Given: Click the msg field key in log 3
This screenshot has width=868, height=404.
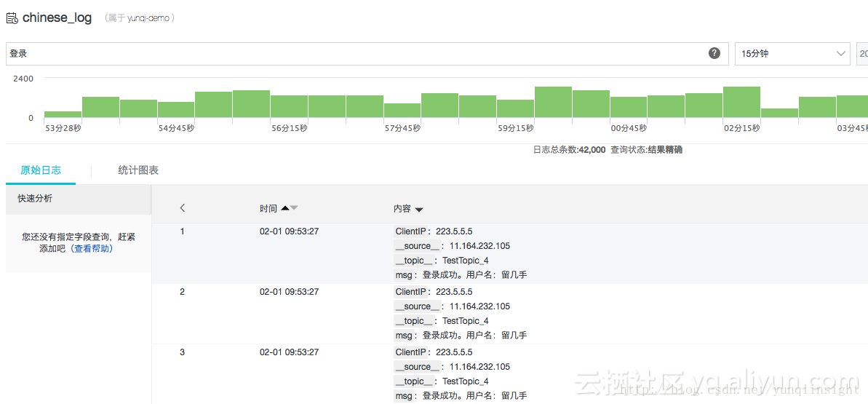Looking at the screenshot, I should 404,395.
